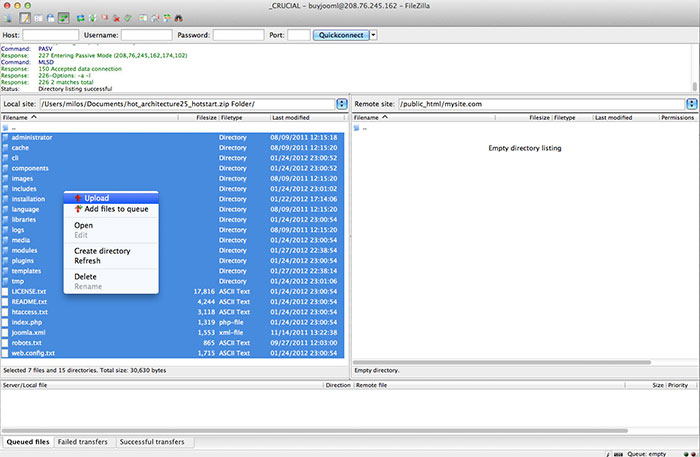
Task: Sort local list by Filename column
Action: coord(89,117)
